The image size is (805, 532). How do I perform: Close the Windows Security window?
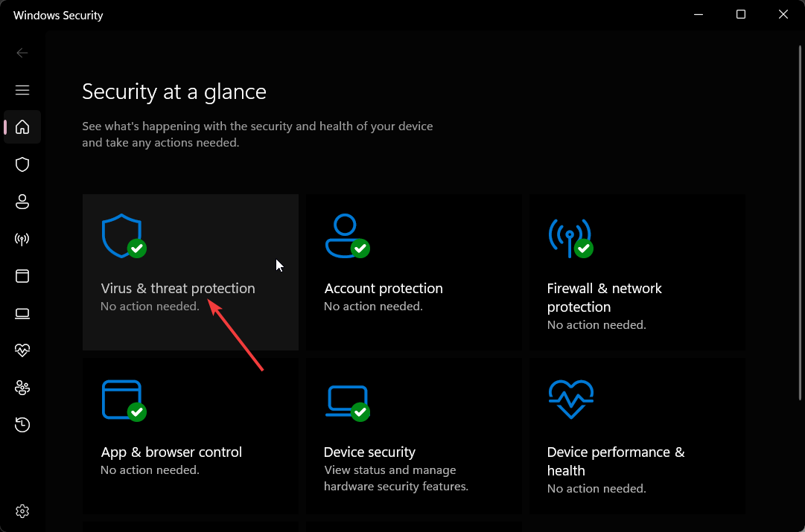pyautogui.click(x=783, y=14)
